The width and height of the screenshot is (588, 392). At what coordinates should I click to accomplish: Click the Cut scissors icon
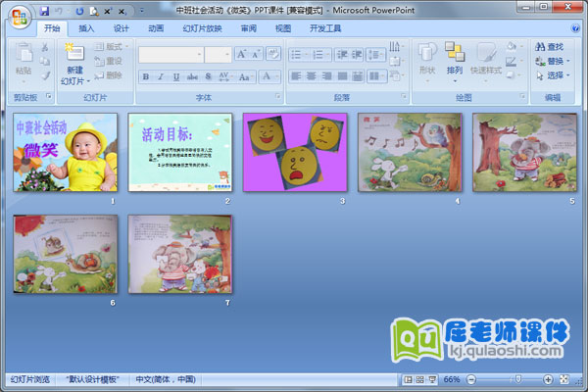tap(45, 47)
